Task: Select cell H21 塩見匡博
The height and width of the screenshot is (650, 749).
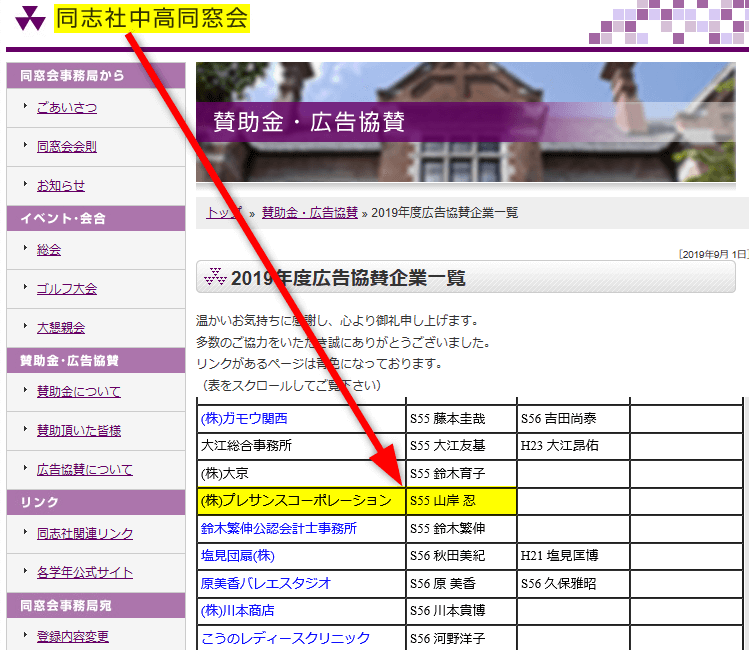Action: pos(573,556)
